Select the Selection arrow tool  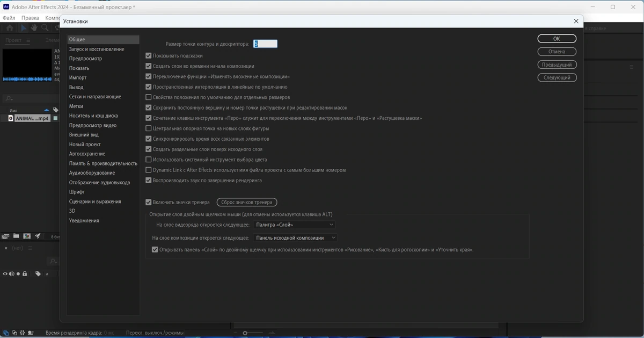point(24,28)
